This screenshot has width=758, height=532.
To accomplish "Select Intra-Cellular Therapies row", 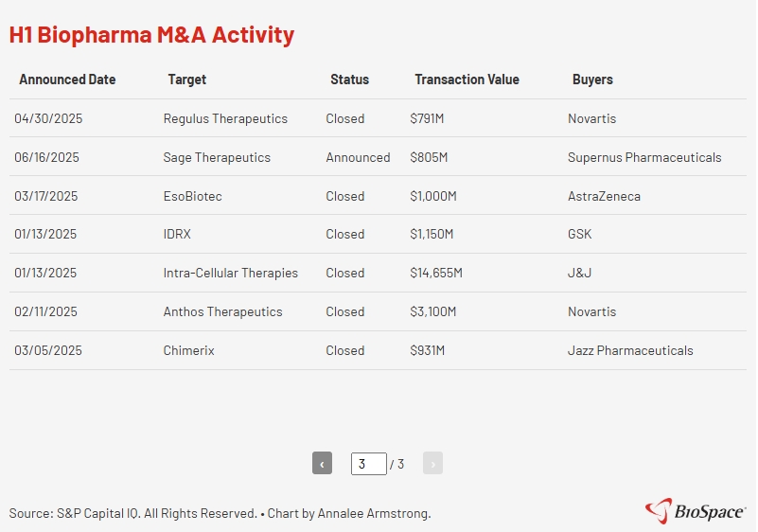I will 230,274.
